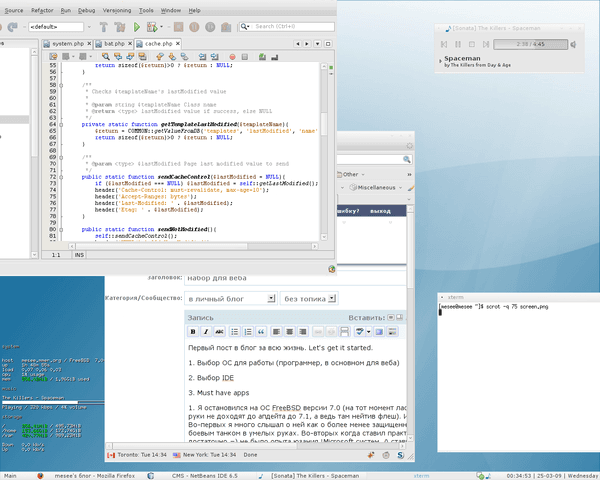The width and height of the screenshot is (600, 480).
Task: Switch to the system.php tab
Action: coord(68,44)
